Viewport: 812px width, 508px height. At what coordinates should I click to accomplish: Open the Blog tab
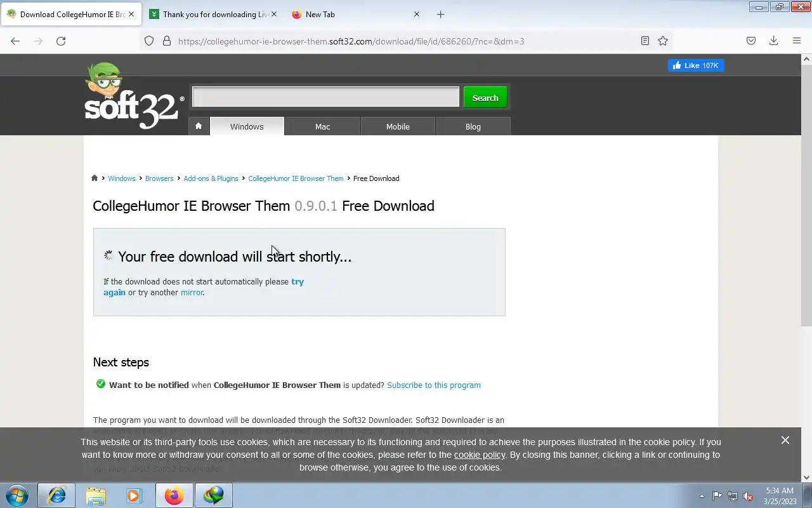tap(473, 126)
